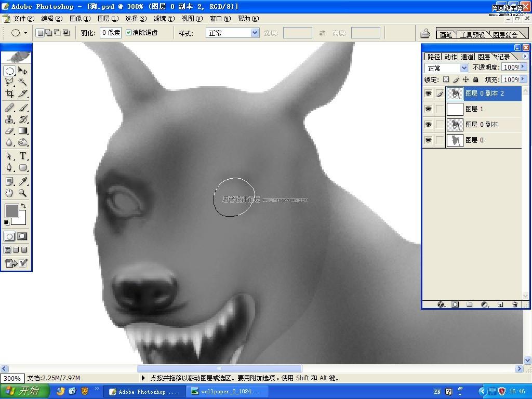The height and width of the screenshot is (399, 532).
Task: Open the fill (填充) slider arrow
Action: (523, 79)
